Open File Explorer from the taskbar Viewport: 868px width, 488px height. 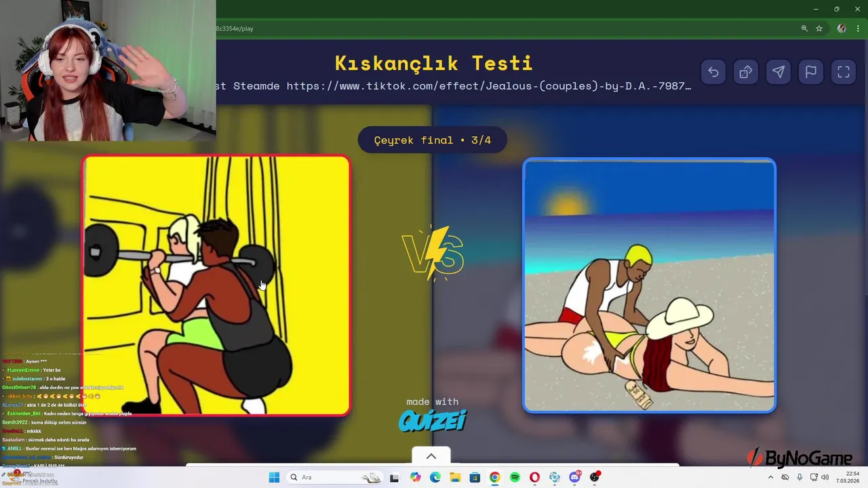pyautogui.click(x=455, y=477)
